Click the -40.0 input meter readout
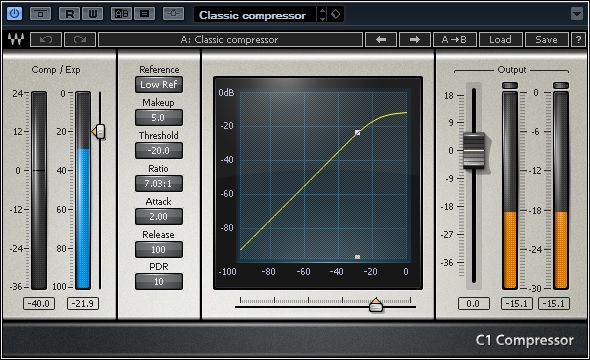 click(39, 304)
